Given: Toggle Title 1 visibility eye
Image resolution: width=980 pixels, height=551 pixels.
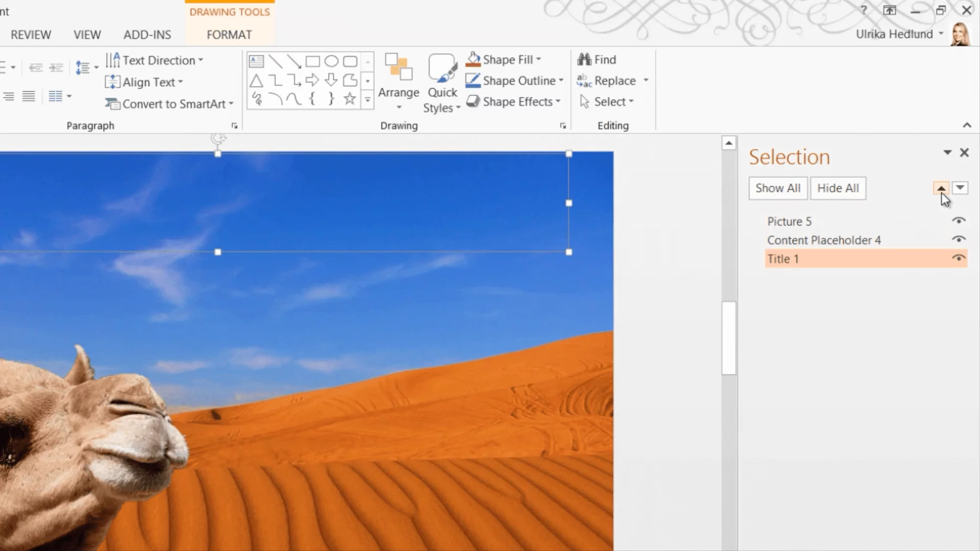Looking at the screenshot, I should click(x=959, y=259).
